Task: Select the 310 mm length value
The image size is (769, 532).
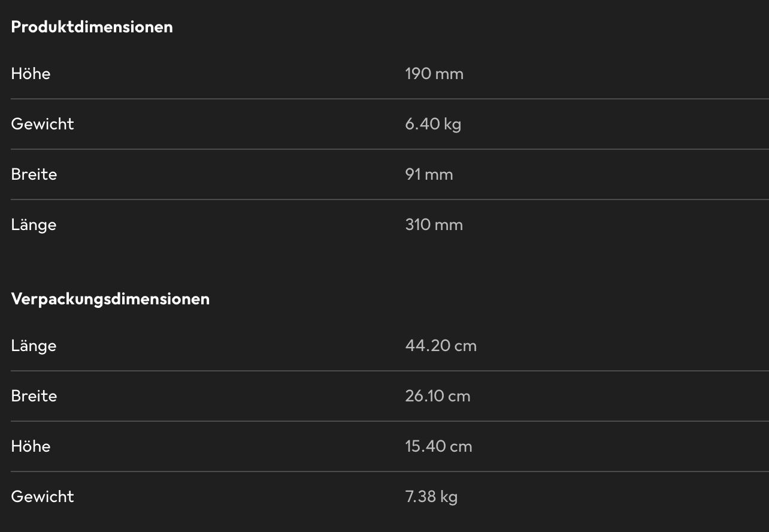Action: [434, 225]
